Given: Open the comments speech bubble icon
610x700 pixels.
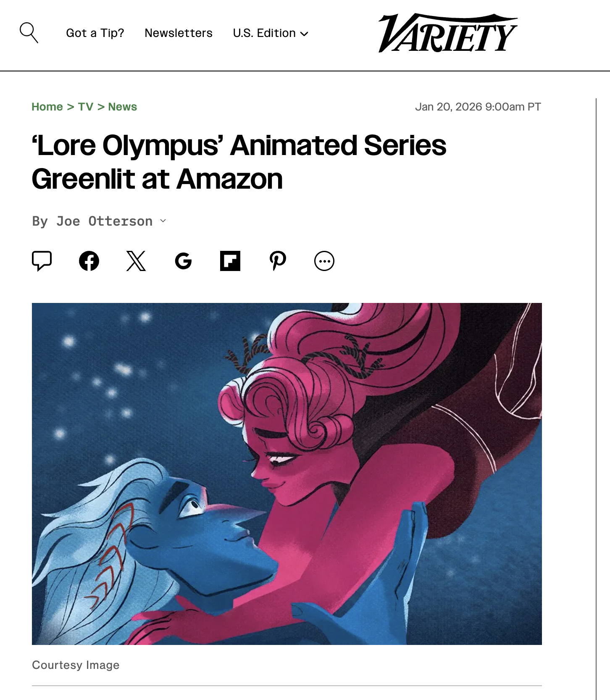Looking at the screenshot, I should [x=42, y=261].
